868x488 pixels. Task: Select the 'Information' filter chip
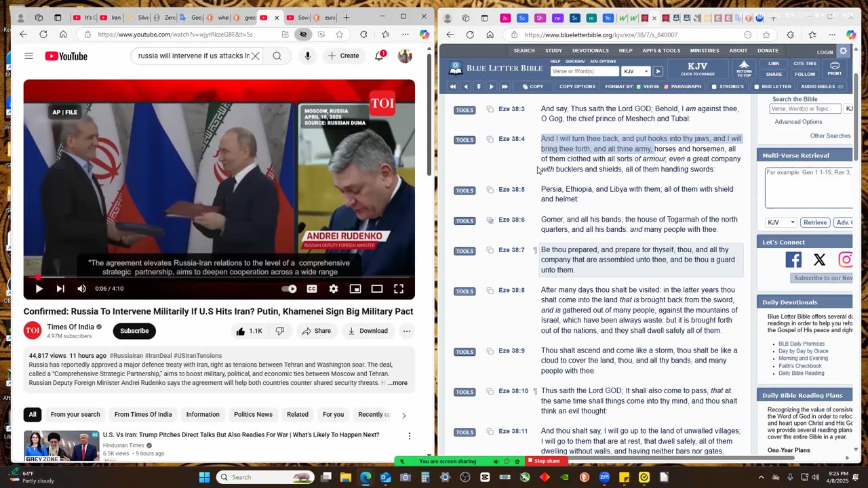click(203, 414)
